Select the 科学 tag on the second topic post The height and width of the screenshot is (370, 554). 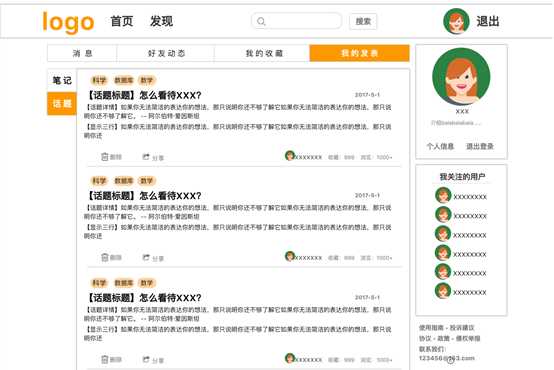[x=99, y=181]
